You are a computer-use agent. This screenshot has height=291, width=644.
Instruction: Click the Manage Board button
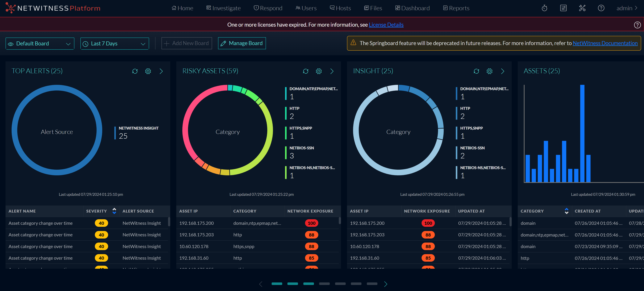(x=242, y=43)
